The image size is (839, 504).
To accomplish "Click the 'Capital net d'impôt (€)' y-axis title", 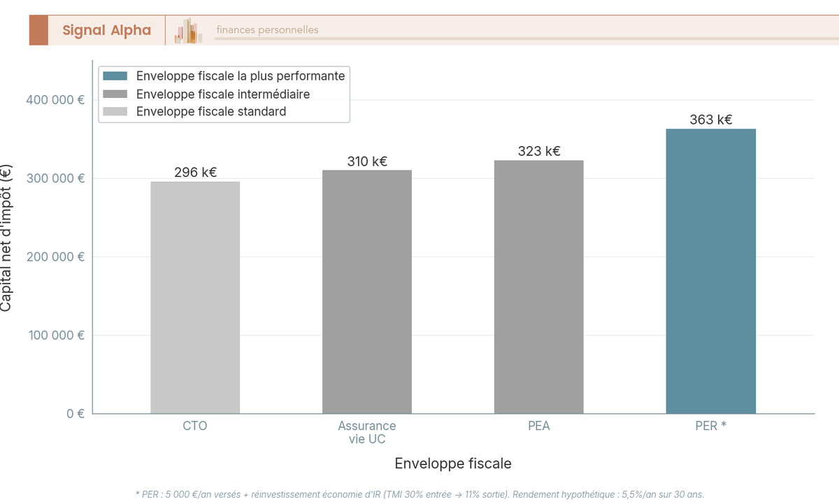I will [x=6, y=238].
